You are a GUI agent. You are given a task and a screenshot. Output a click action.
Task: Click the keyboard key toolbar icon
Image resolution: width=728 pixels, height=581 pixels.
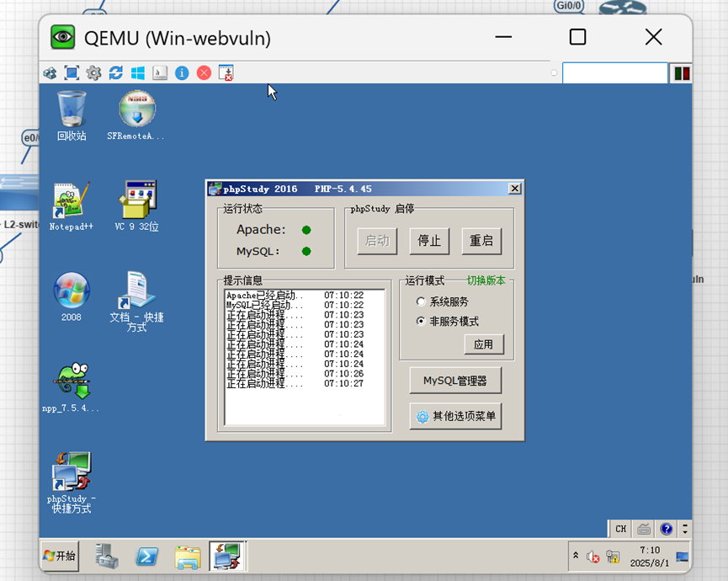pos(160,73)
